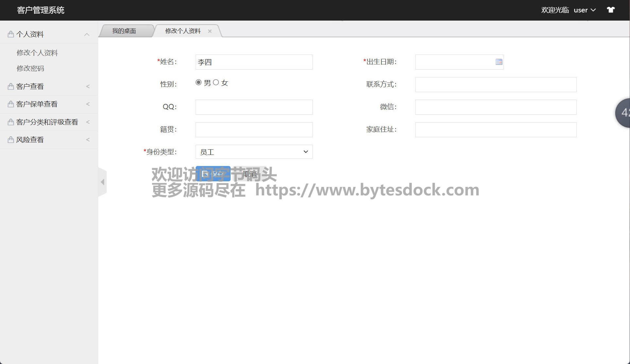Screen dimensions: 630x364
Task: Click the lock icon beside 风险查看
Action: pyautogui.click(x=11, y=140)
